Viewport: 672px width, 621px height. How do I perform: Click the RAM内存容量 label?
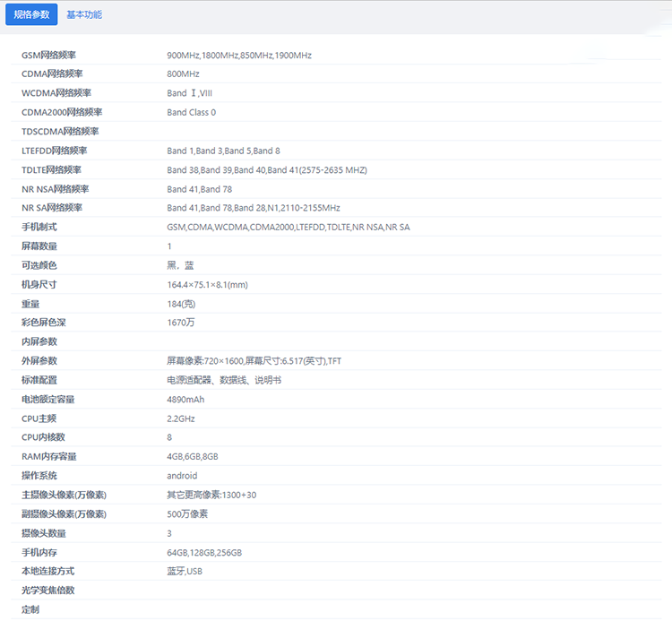point(49,456)
